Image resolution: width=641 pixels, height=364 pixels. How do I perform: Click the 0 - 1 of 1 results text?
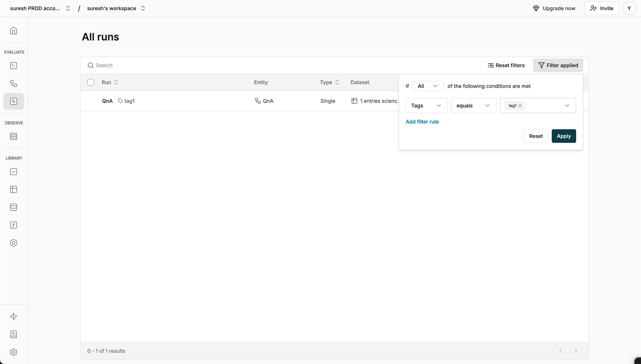coord(106,351)
